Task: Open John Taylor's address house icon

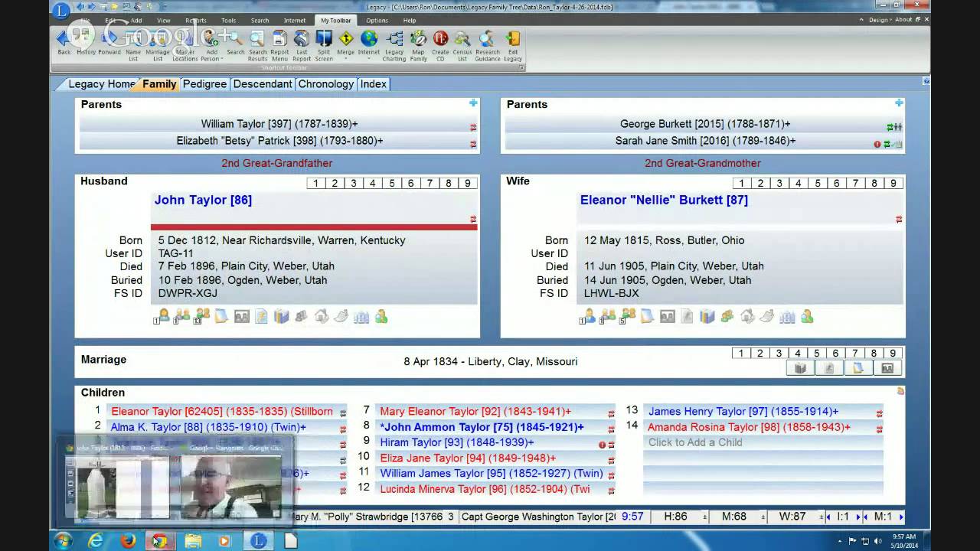Action: (322, 316)
